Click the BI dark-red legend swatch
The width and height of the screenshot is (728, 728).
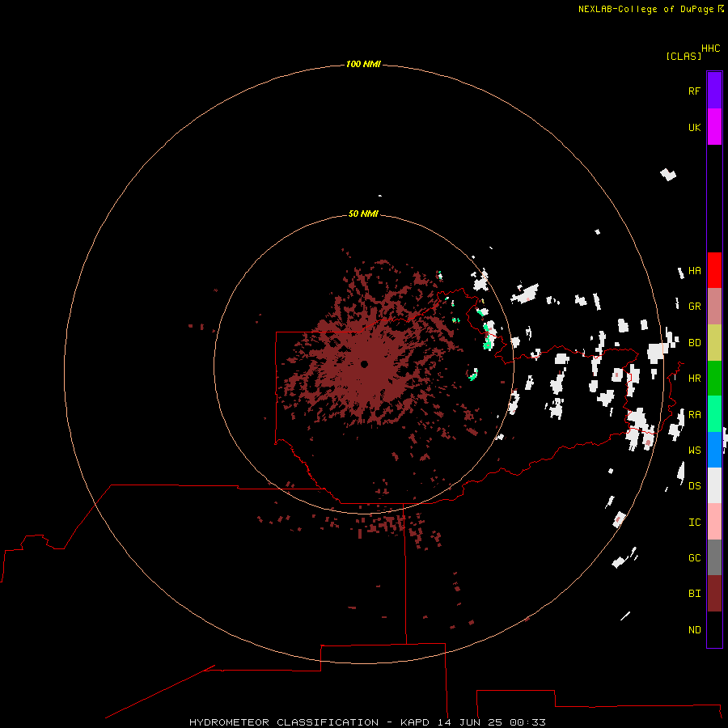coord(714,594)
